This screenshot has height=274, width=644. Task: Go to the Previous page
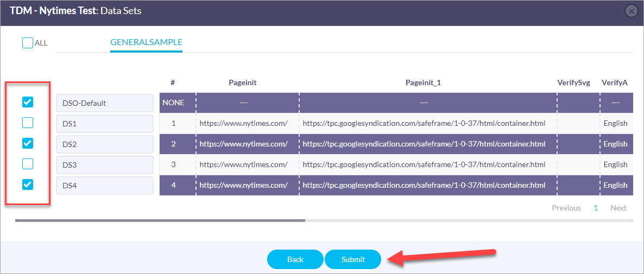click(566, 208)
